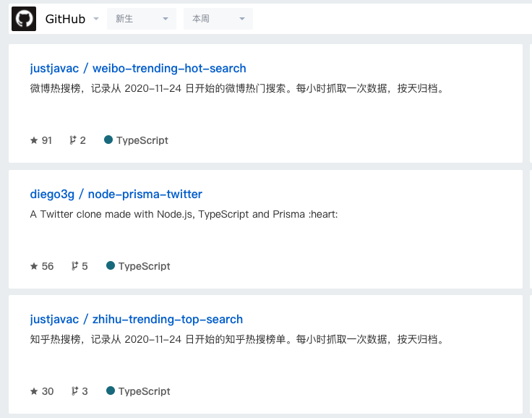Click the fork icon beside count 2

point(72,140)
